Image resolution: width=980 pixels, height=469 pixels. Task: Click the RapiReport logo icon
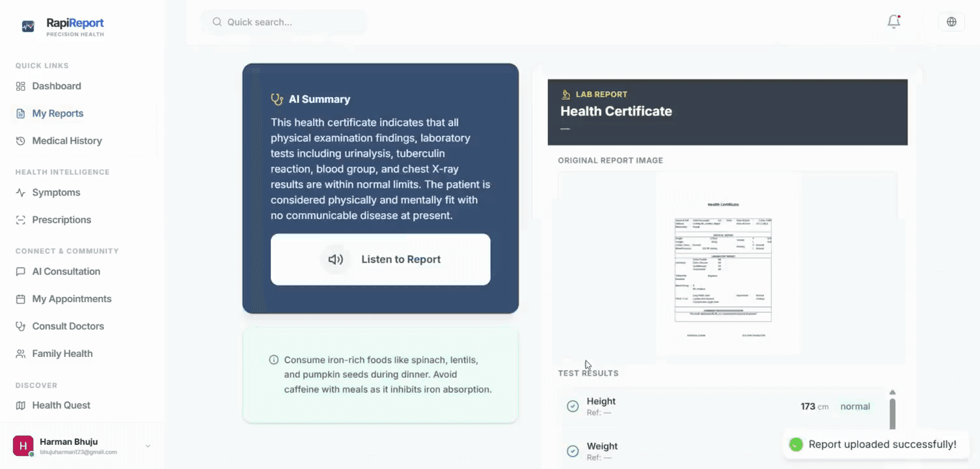point(28,26)
